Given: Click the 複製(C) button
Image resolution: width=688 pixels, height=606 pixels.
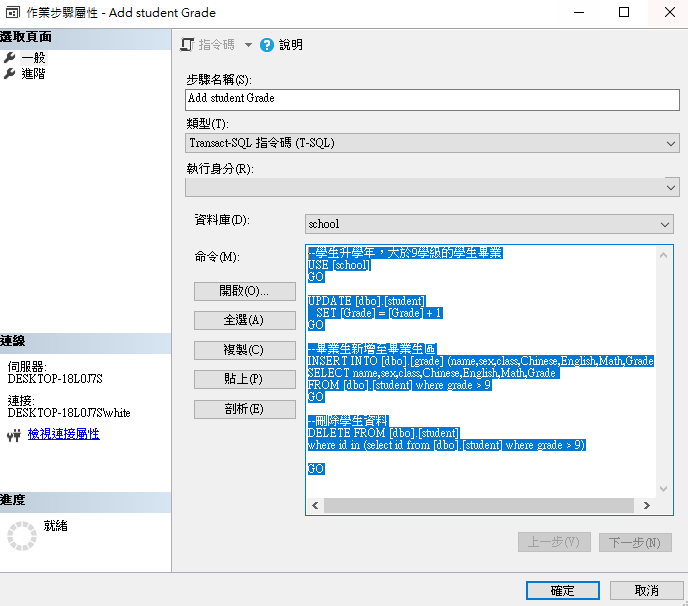Looking at the screenshot, I should click(245, 350).
